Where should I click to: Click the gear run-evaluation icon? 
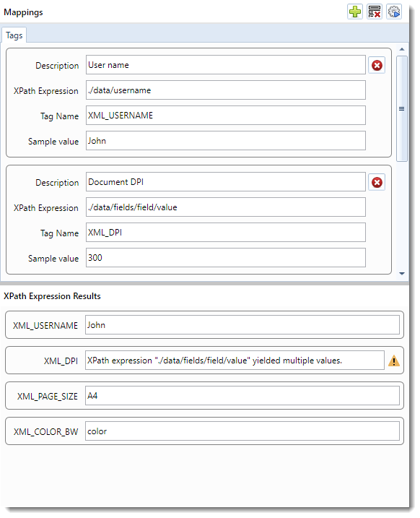click(x=394, y=12)
